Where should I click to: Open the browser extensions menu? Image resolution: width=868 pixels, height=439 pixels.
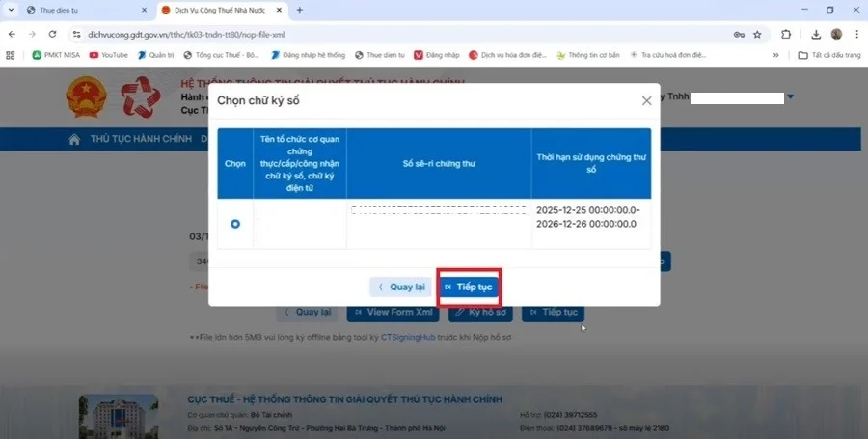click(786, 33)
